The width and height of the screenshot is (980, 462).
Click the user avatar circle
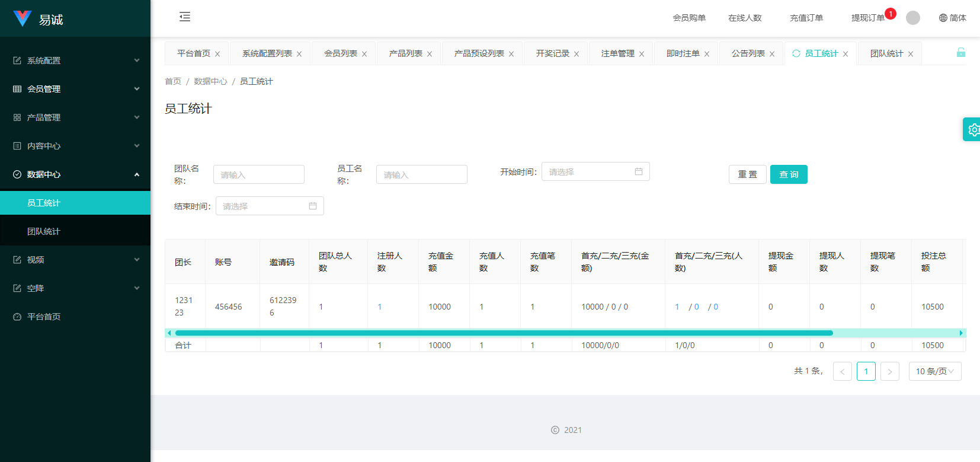[913, 18]
